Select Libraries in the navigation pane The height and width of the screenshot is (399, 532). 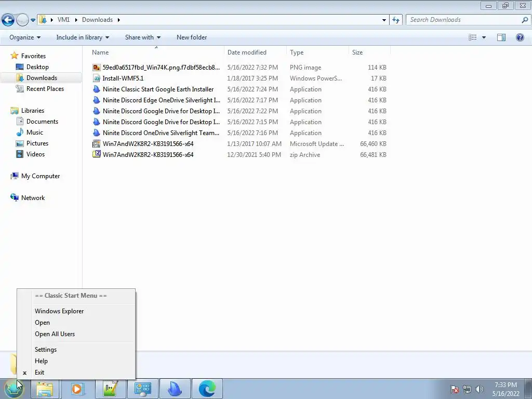32,110
